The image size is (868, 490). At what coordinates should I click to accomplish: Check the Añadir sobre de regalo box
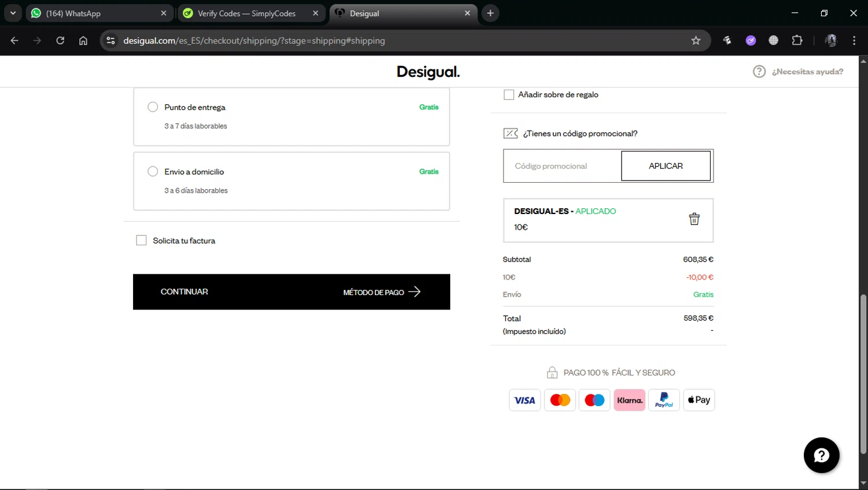pyautogui.click(x=509, y=95)
